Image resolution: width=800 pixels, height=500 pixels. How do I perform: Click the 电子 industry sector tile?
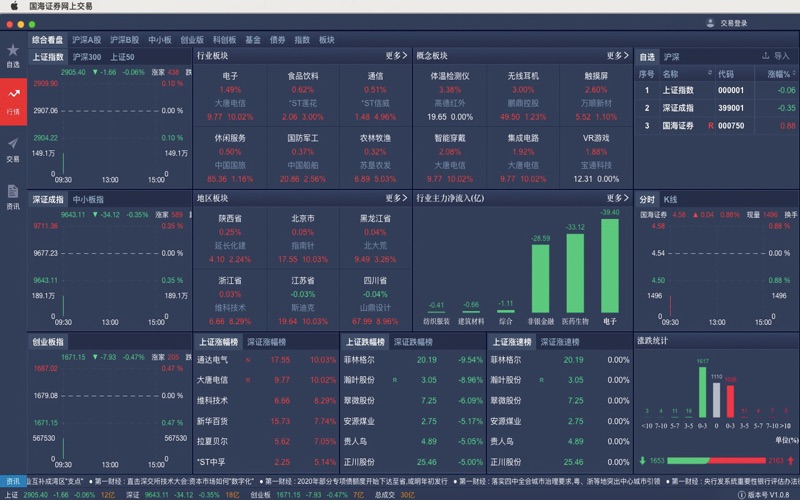click(230, 96)
